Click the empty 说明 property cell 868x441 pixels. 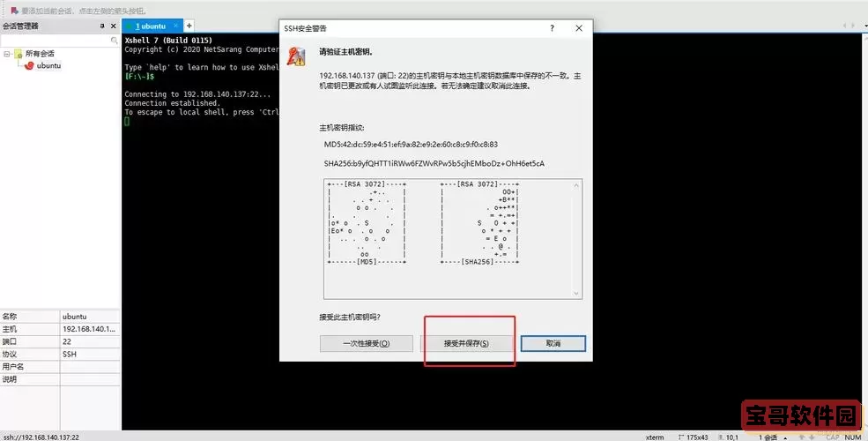90,379
